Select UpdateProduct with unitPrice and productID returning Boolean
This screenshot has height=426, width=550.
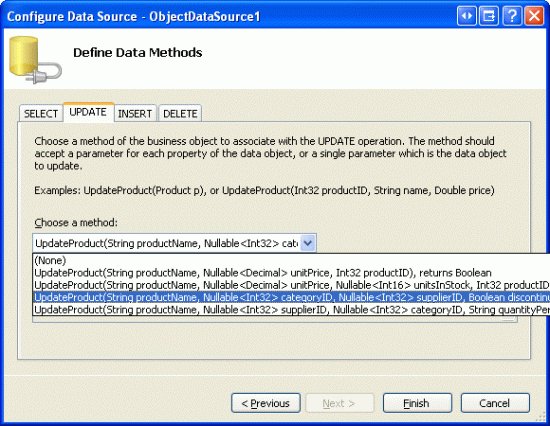pos(291,273)
